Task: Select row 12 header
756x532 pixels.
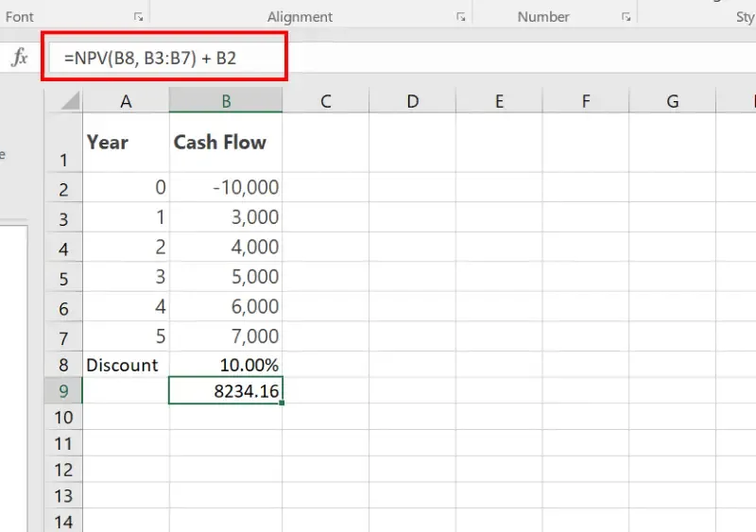Action: pos(63,469)
